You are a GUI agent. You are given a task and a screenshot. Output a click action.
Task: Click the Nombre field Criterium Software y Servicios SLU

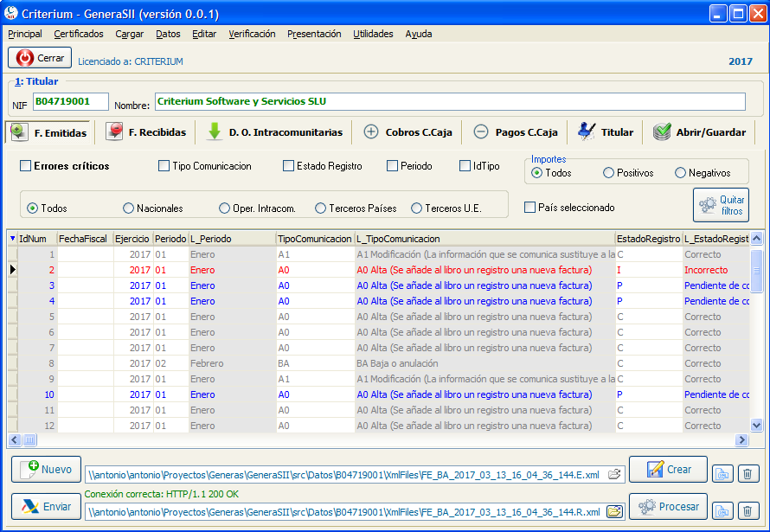coord(450,101)
